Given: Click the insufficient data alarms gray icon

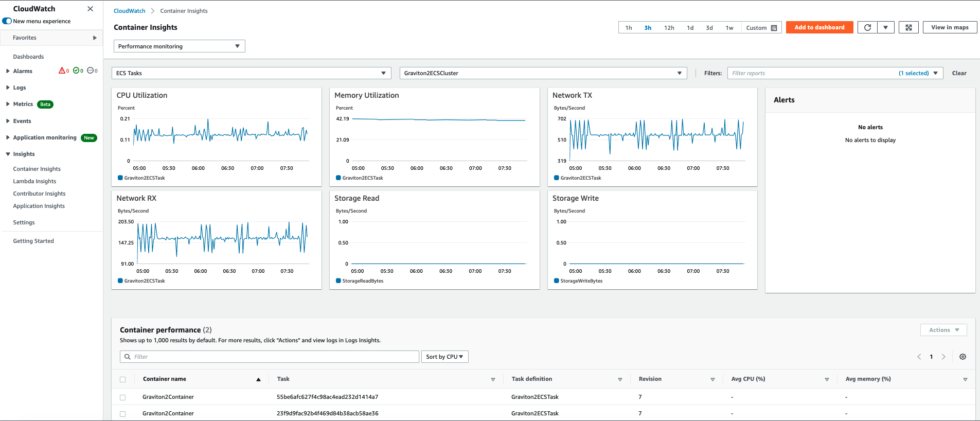Looking at the screenshot, I should (91, 71).
